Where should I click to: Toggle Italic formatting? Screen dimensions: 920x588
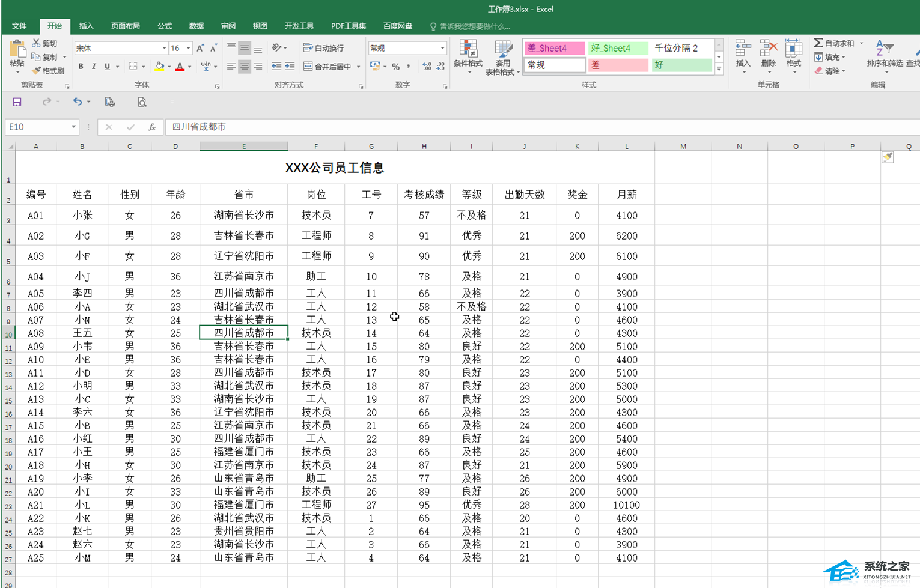pyautogui.click(x=94, y=67)
